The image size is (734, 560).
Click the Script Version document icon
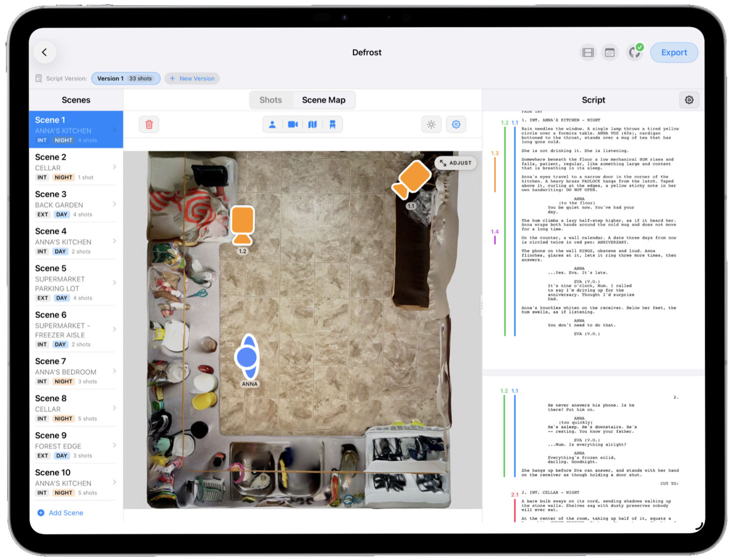39,78
